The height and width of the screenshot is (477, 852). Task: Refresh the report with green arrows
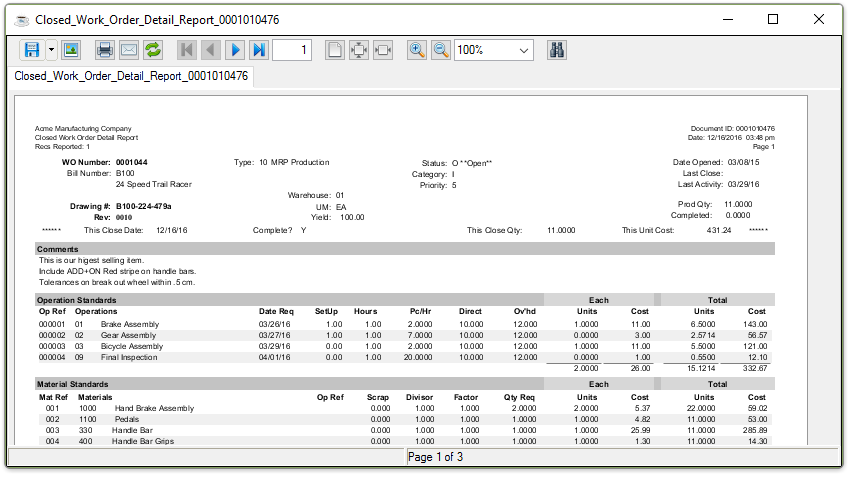[153, 49]
